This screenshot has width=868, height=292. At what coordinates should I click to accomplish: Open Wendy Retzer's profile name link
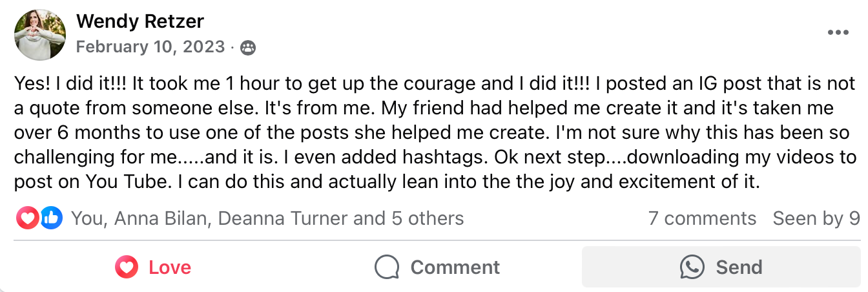click(139, 21)
